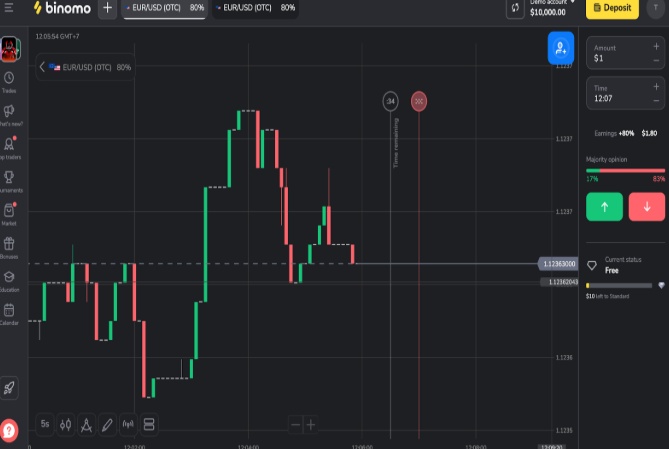Add a new asset tab with plus
Image resolution: width=669 pixels, height=449 pixels.
click(106, 8)
